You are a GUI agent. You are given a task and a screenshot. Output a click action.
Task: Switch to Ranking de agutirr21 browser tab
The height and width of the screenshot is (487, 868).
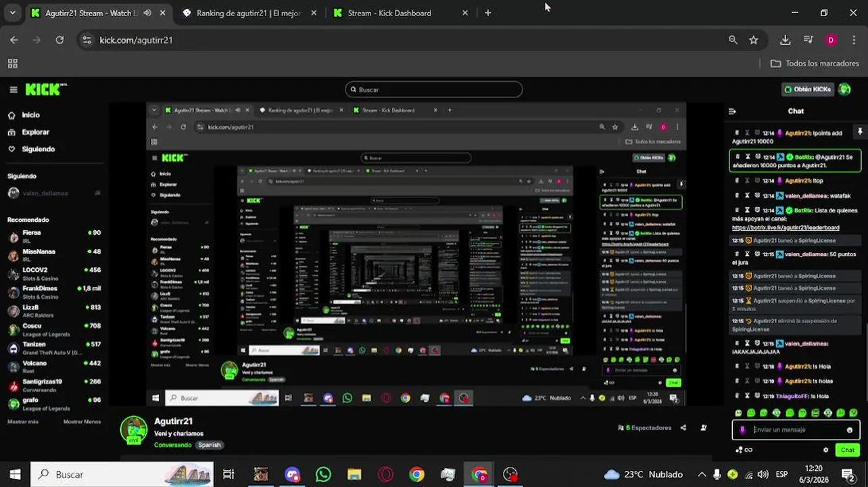pyautogui.click(x=250, y=13)
